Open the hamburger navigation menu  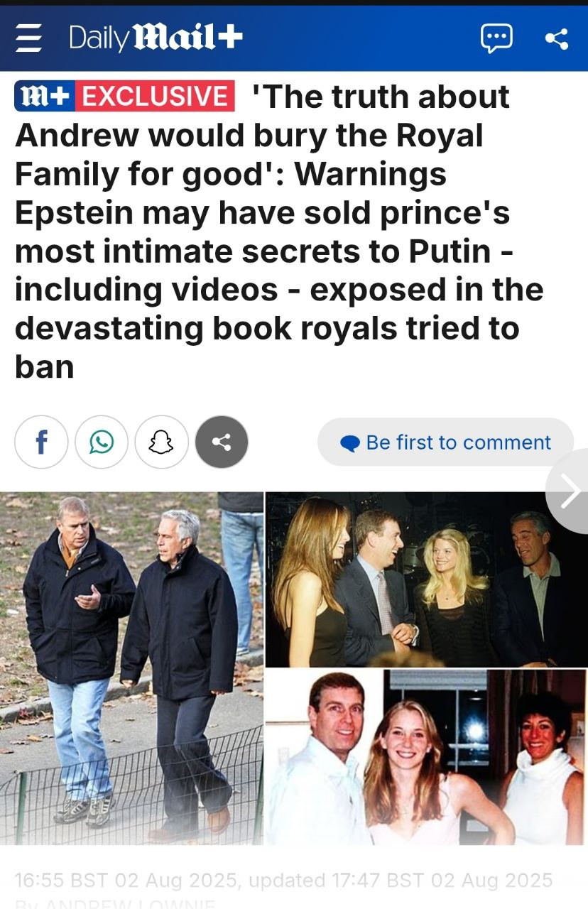point(29,38)
